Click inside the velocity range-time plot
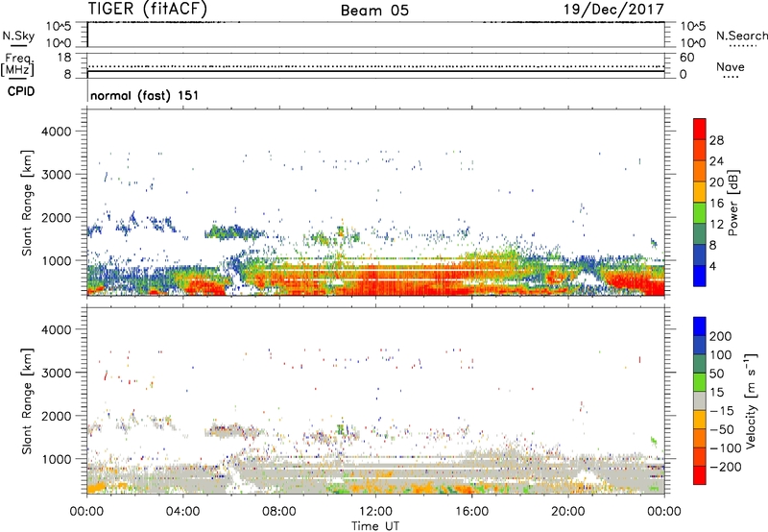This screenshot has height=532, width=768. point(375,400)
